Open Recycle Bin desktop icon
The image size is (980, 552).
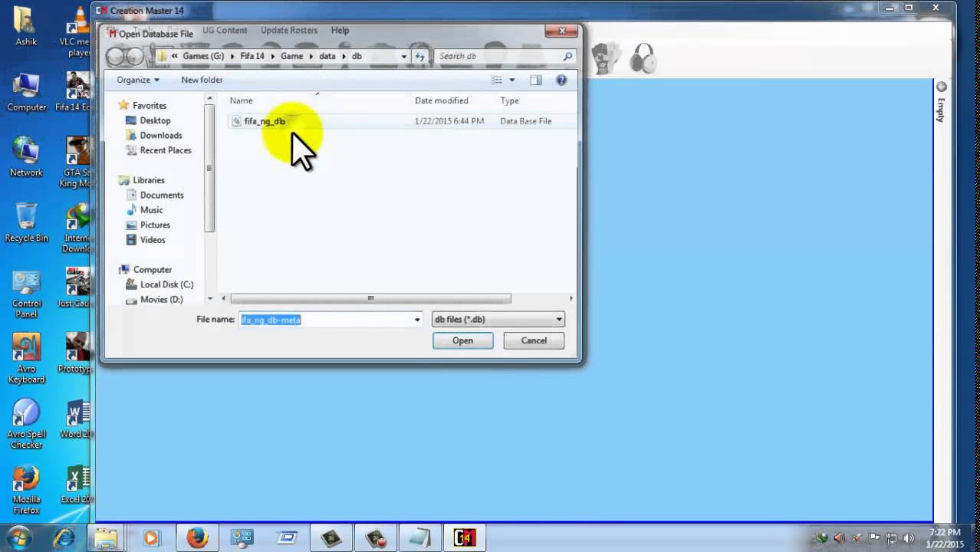pos(26,223)
